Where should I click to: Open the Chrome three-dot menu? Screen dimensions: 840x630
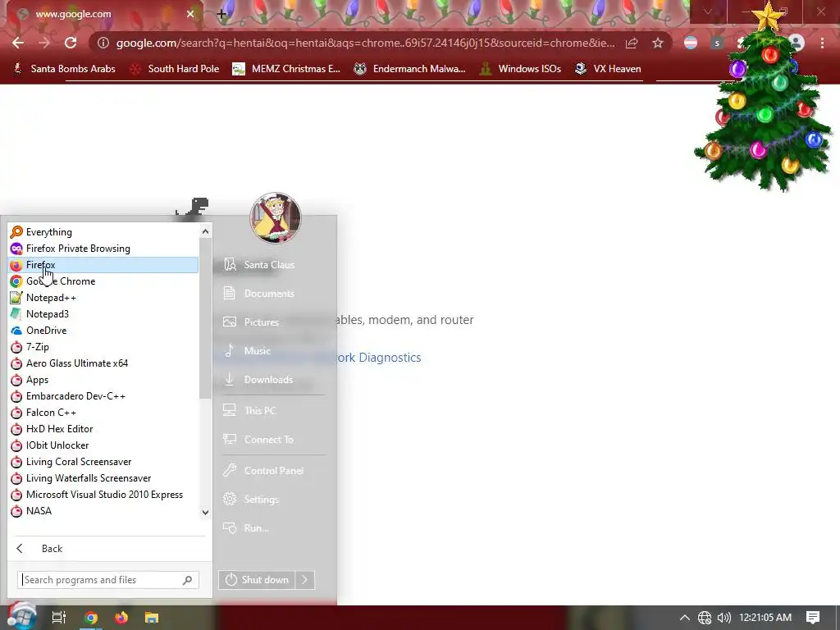(822, 43)
